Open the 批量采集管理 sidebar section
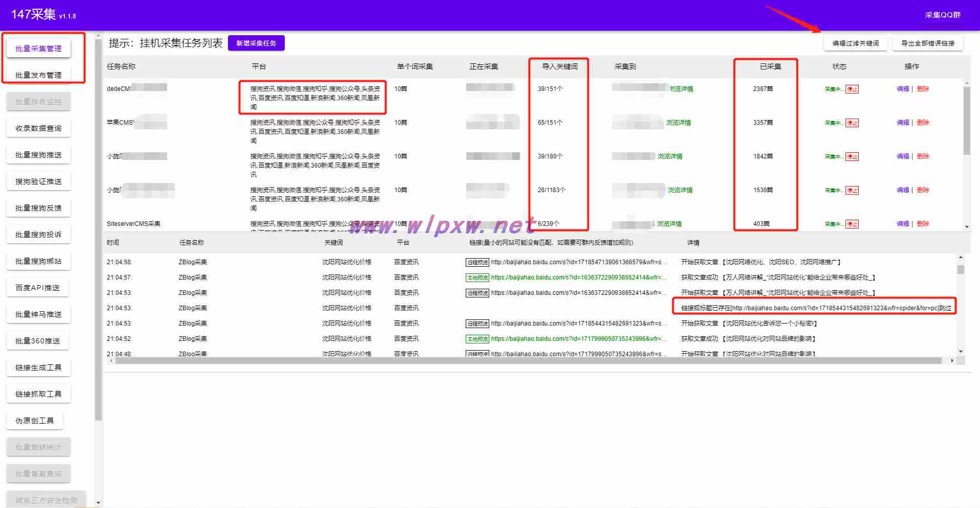This screenshot has width=980, height=508. [x=38, y=49]
